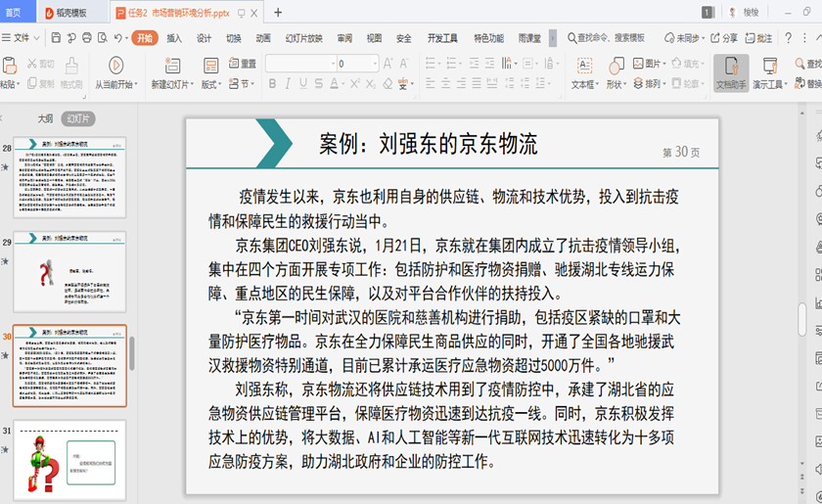Viewport: 822px width, 504px height.
Task: Toggle Underline formatting
Action: [305, 84]
